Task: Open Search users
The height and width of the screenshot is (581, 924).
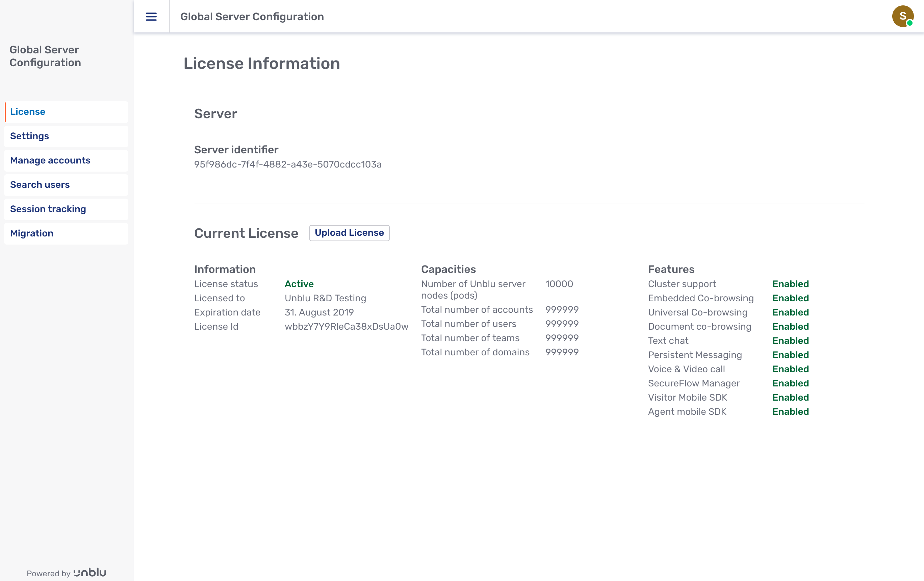Action: 40,184
